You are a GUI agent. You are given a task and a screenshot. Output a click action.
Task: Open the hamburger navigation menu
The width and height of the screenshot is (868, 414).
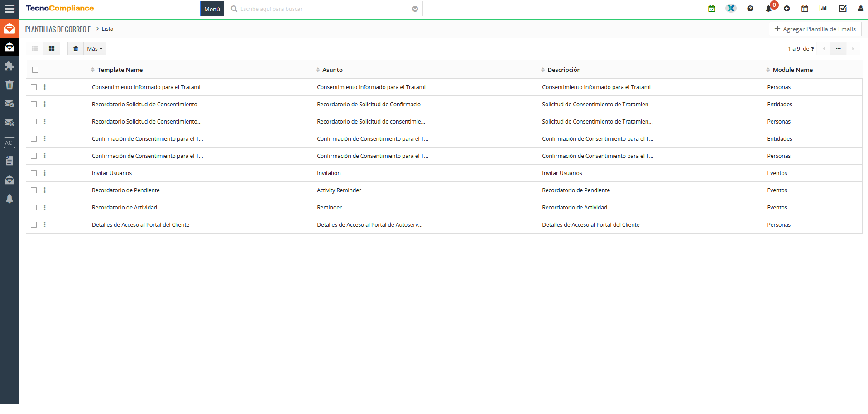click(x=10, y=9)
